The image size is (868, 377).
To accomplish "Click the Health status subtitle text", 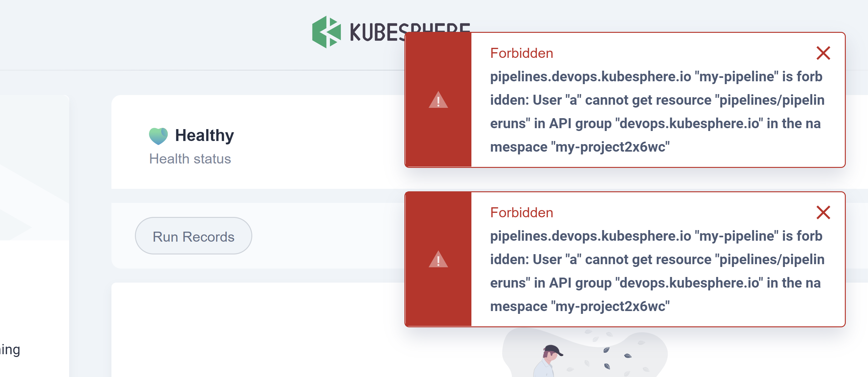I will pos(190,158).
